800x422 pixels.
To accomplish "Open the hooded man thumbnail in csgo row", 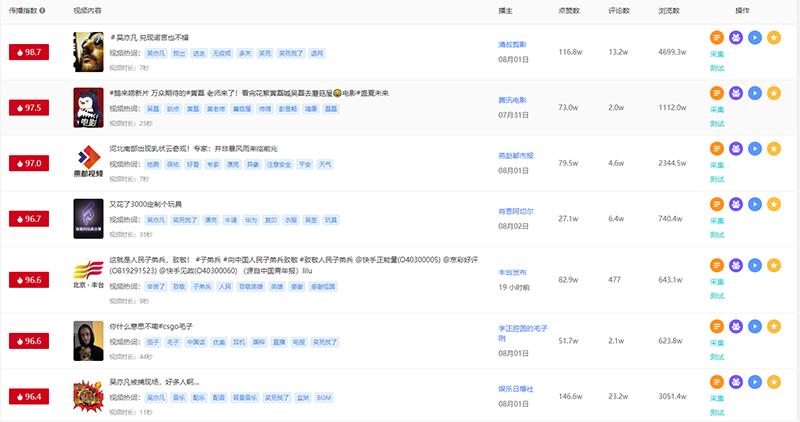I will pyautogui.click(x=88, y=341).
